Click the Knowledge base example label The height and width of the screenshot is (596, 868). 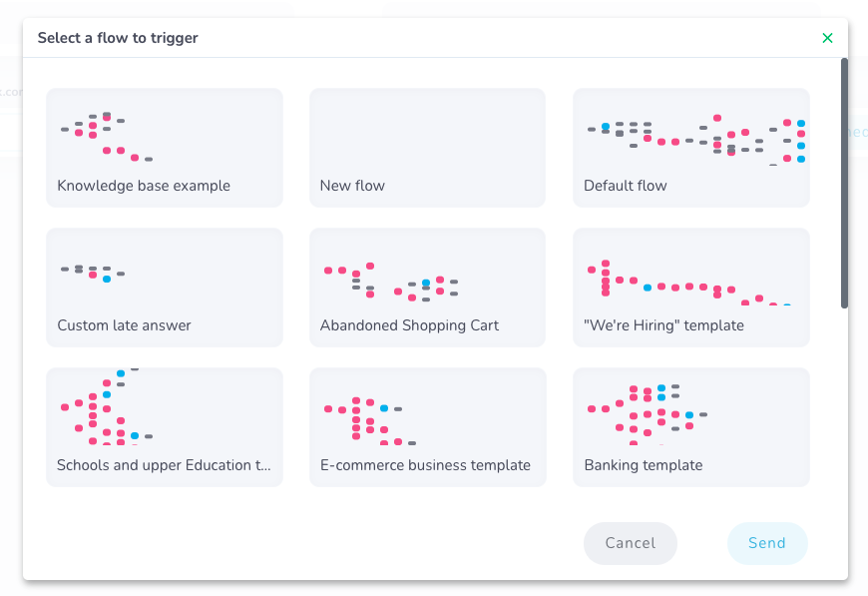pyautogui.click(x=144, y=186)
